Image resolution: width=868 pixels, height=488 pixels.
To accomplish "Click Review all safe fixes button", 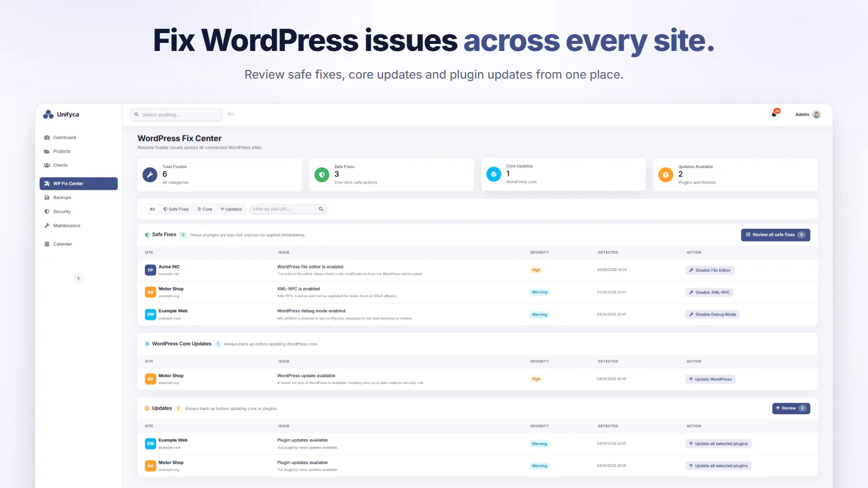I will tap(775, 235).
